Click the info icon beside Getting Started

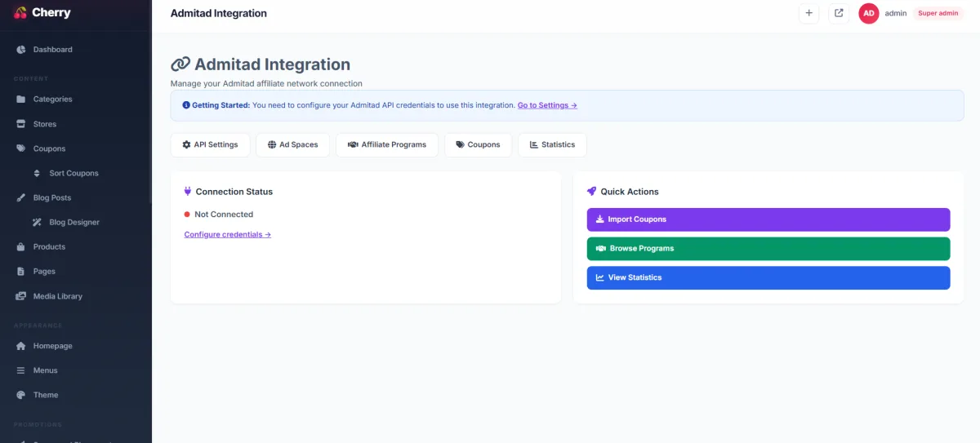click(x=186, y=105)
